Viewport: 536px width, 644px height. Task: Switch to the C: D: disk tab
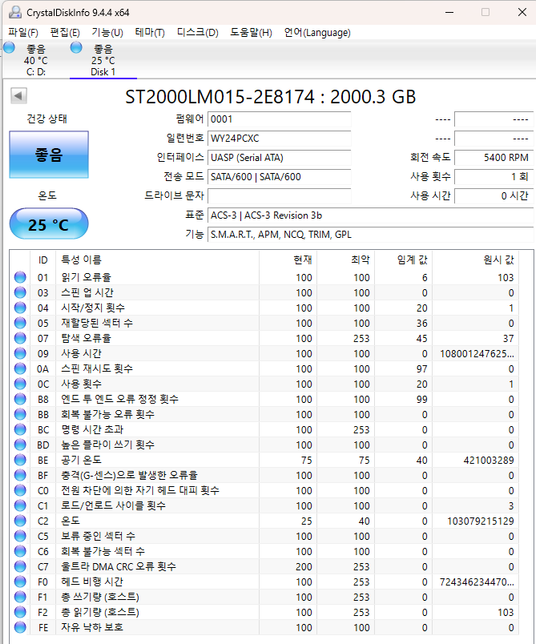click(x=36, y=60)
